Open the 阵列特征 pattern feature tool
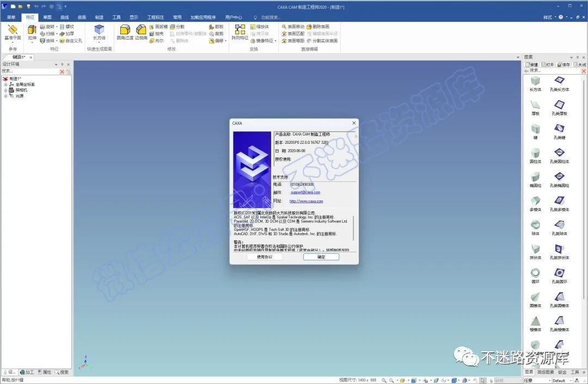Image resolution: width=588 pixels, height=384 pixels. [240, 32]
